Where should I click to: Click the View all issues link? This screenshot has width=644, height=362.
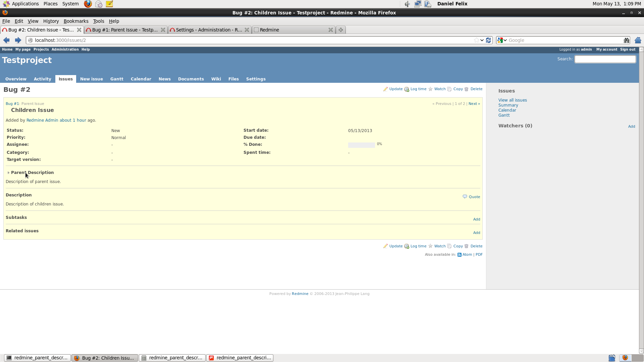[x=513, y=100]
